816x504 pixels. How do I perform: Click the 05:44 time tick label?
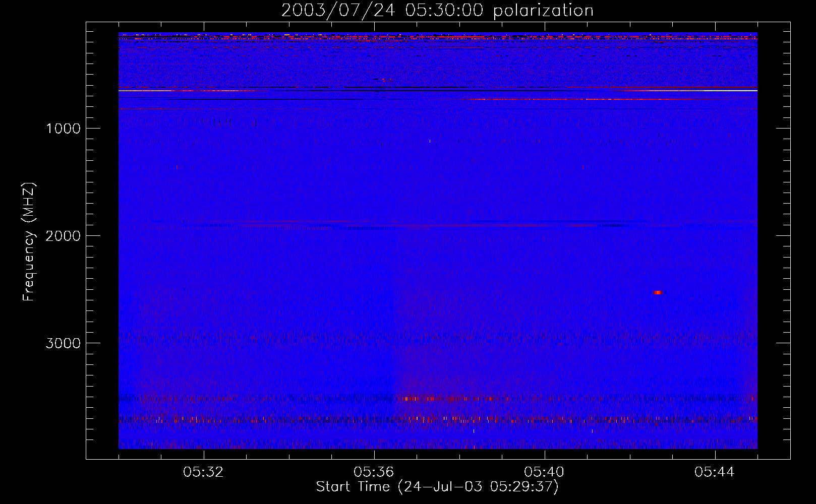coord(715,472)
